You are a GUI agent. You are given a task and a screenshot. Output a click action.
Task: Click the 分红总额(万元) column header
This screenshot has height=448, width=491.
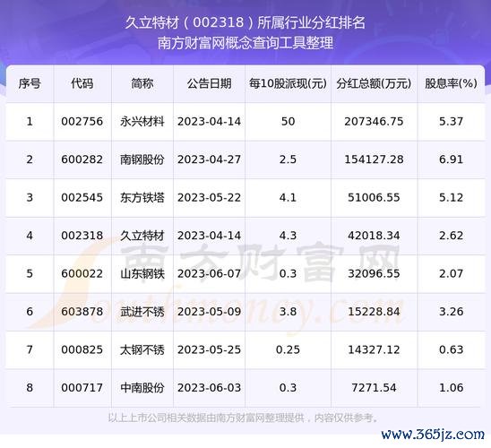[374, 83]
